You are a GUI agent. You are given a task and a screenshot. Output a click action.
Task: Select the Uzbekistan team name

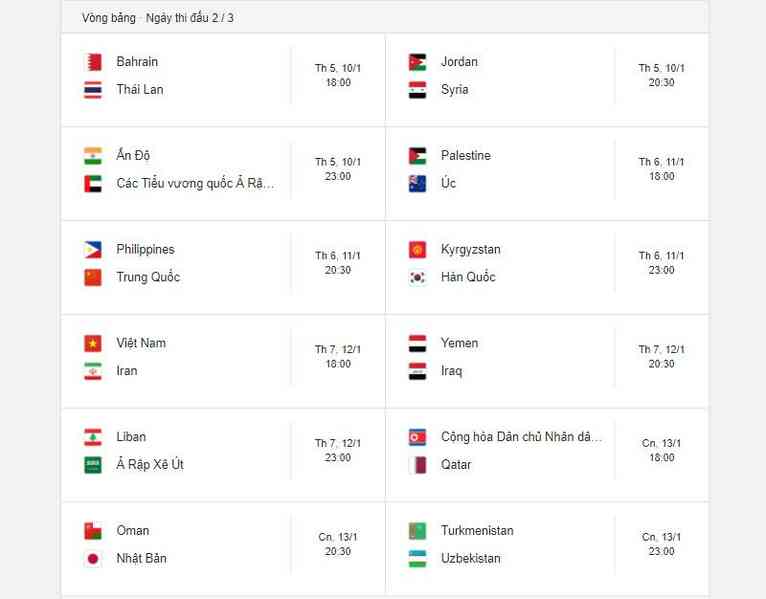(470, 558)
